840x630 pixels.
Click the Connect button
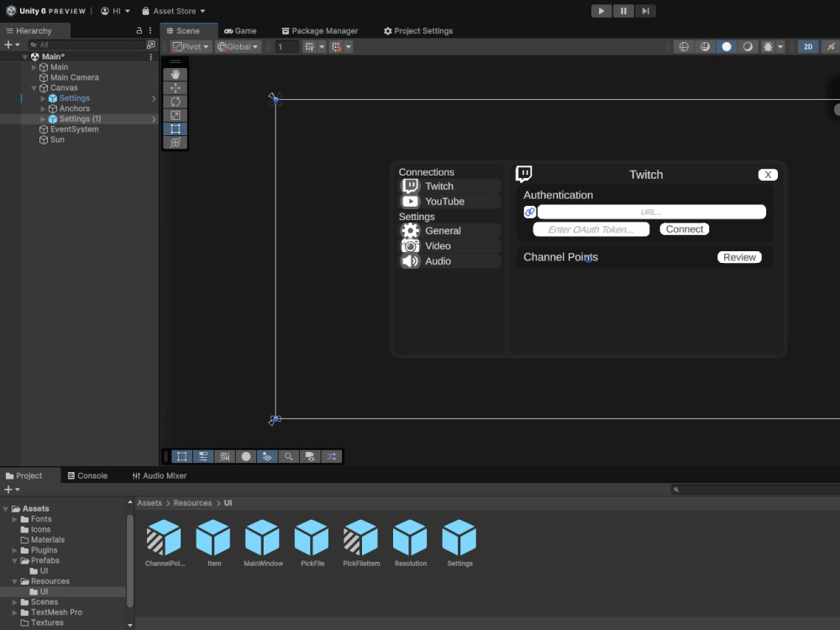click(x=684, y=229)
